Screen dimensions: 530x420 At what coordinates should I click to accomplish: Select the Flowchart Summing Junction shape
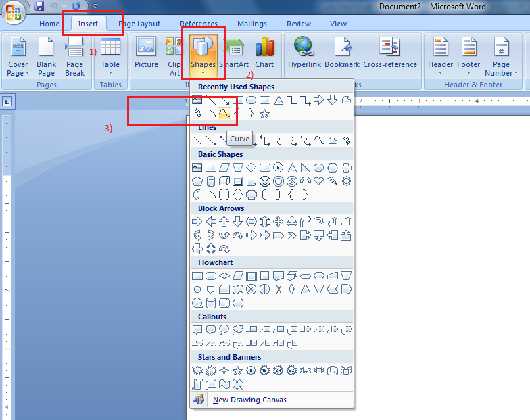pos(251,289)
